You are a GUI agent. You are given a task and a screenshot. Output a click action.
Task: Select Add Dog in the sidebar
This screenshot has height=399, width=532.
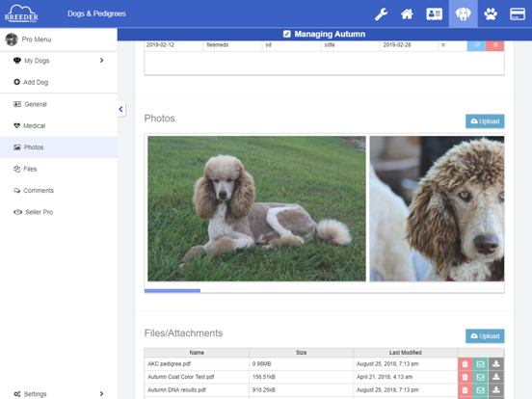pyautogui.click(x=59, y=82)
